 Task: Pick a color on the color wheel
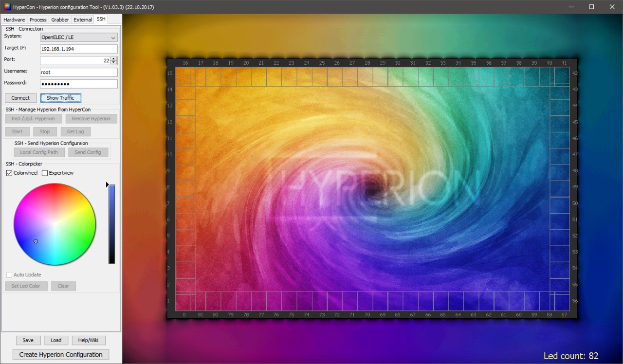coord(55,224)
